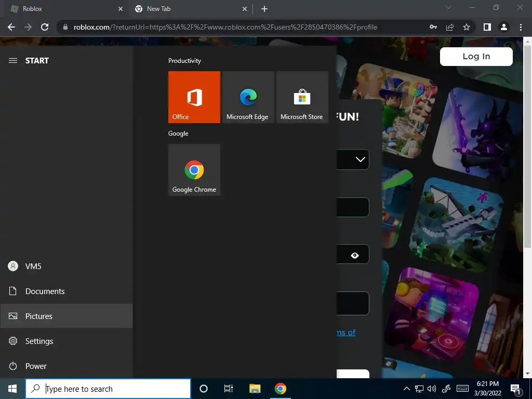Screen dimensions: 532x399
Task: Launch the Google Chrome tile
Action: (194, 170)
